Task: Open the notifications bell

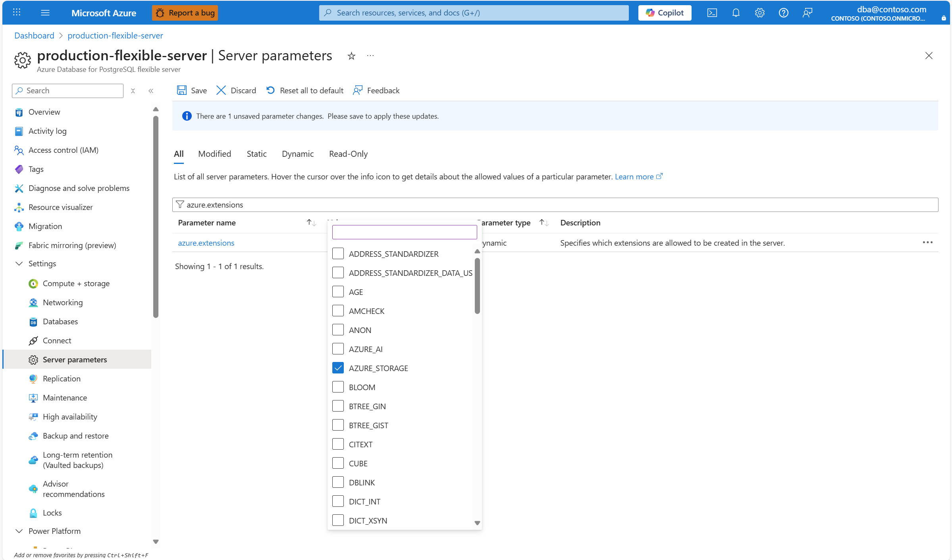Action: [x=736, y=13]
